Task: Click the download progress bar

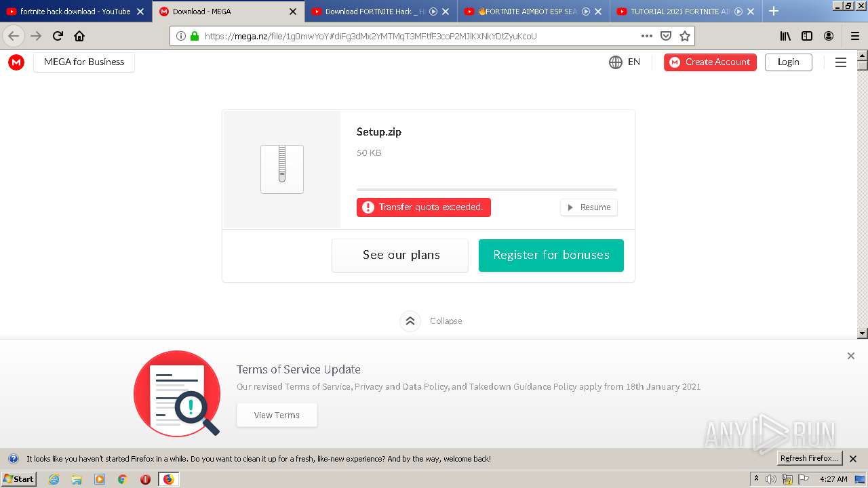Action: [x=487, y=190]
